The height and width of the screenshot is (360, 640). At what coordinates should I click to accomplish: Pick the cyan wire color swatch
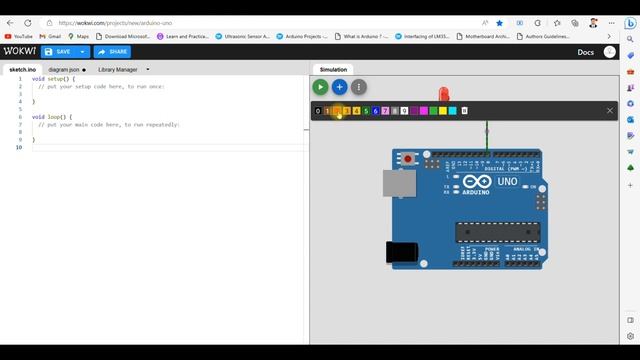453,111
